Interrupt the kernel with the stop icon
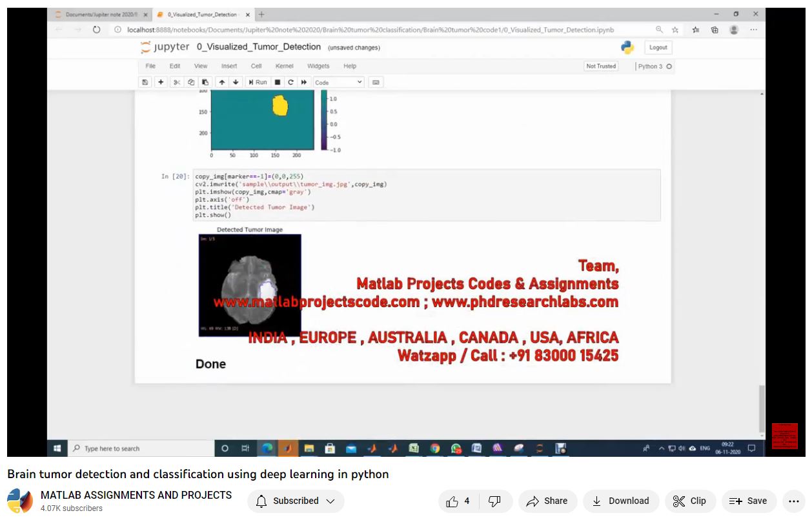 pyautogui.click(x=278, y=83)
